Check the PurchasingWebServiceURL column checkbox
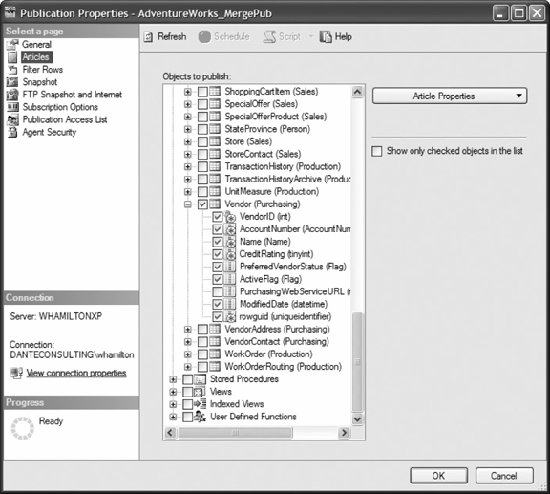 pyautogui.click(x=217, y=292)
